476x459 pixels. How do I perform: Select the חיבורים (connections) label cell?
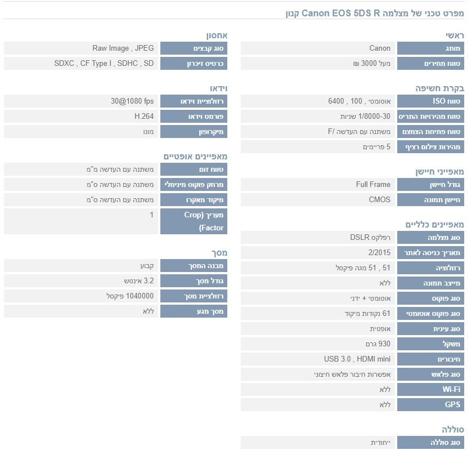tap(430, 359)
